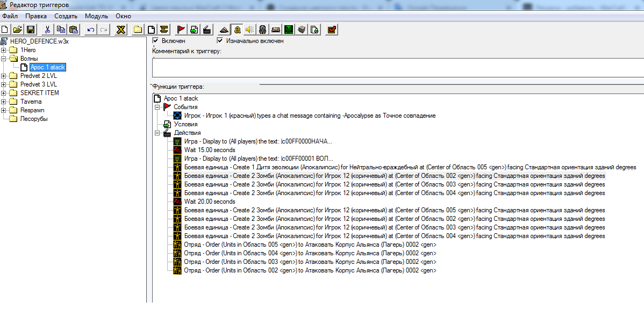Expand the 1Hero folder

tap(4, 50)
